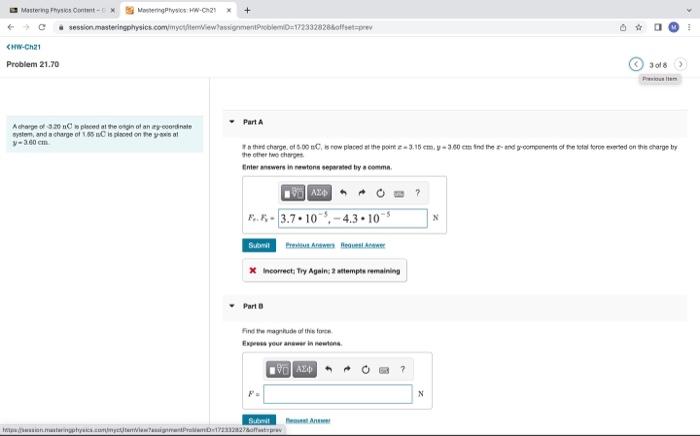This screenshot has width=700, height=436.
Task: Reset the Part B answer field
Action: [x=366, y=370]
